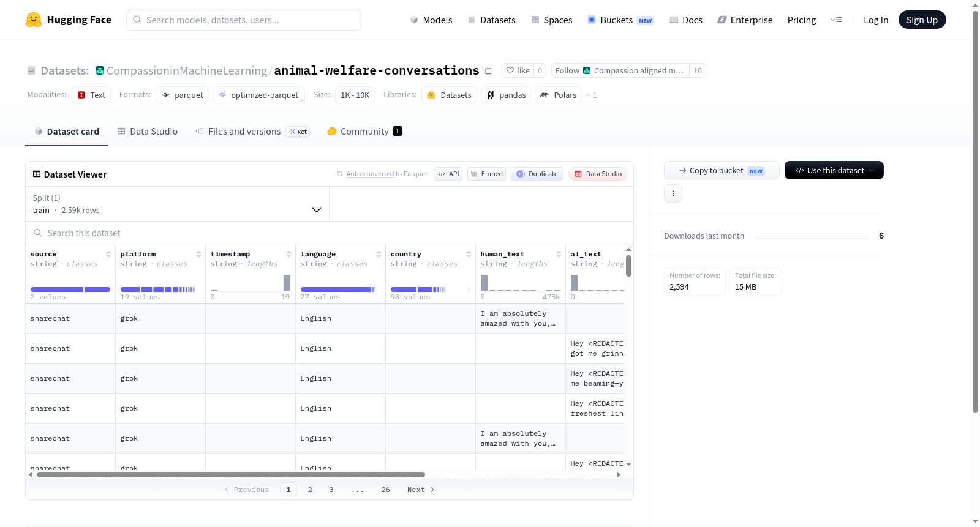This screenshot has height=527, width=980.
Task: Open the Datasets navigation item
Action: [x=491, y=20]
